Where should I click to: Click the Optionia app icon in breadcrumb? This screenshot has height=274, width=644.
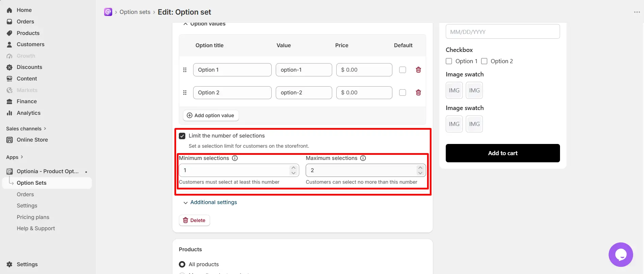click(x=108, y=12)
